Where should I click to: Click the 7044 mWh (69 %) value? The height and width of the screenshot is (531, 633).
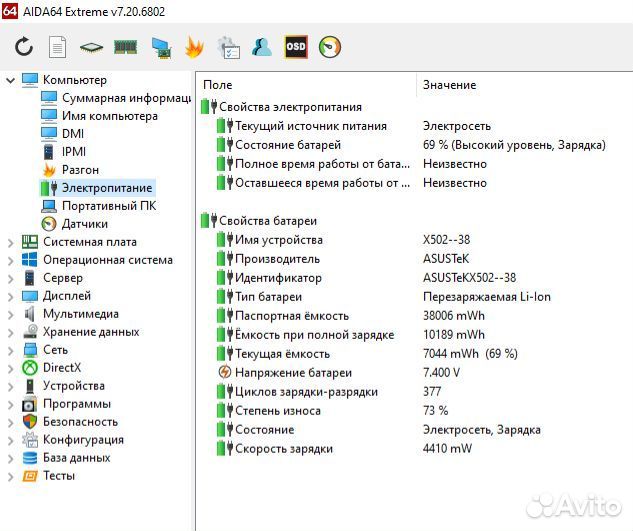click(x=470, y=354)
